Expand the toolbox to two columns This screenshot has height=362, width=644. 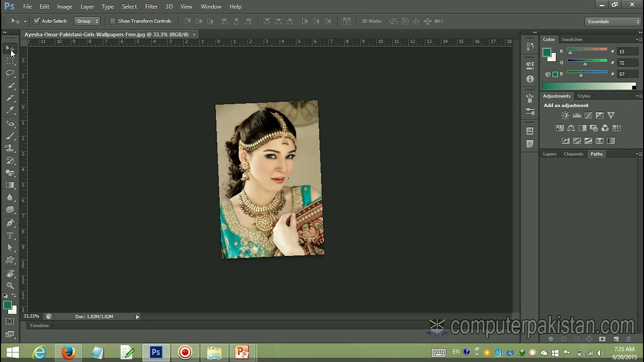[x=5, y=33]
